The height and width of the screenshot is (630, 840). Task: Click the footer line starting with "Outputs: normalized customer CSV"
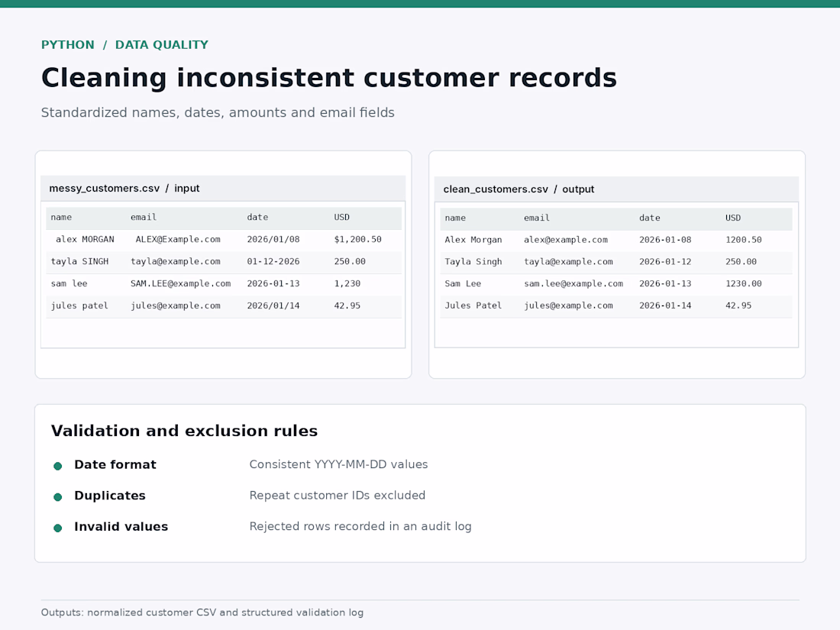(x=202, y=612)
